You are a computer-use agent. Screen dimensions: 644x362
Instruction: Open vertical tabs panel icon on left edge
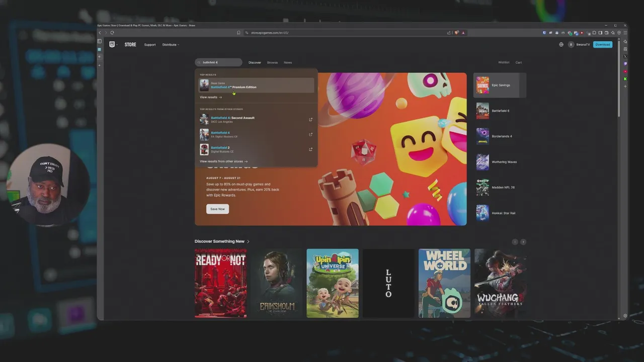(99, 41)
